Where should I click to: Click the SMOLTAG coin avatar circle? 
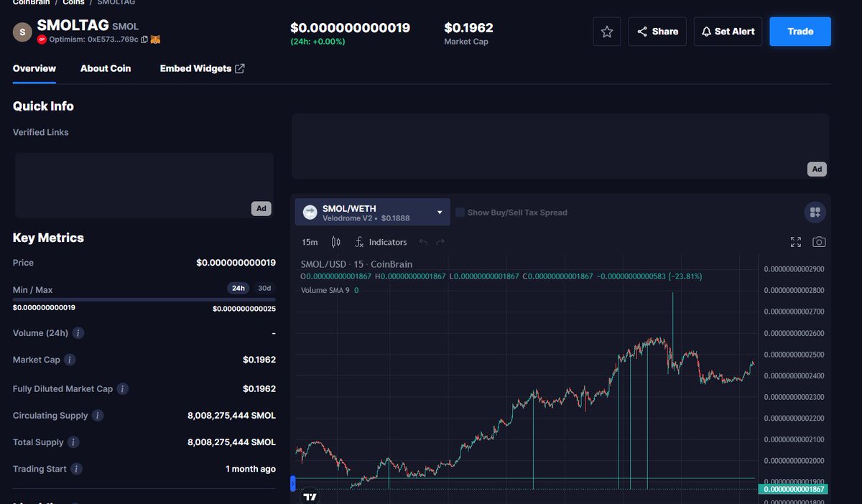[23, 32]
